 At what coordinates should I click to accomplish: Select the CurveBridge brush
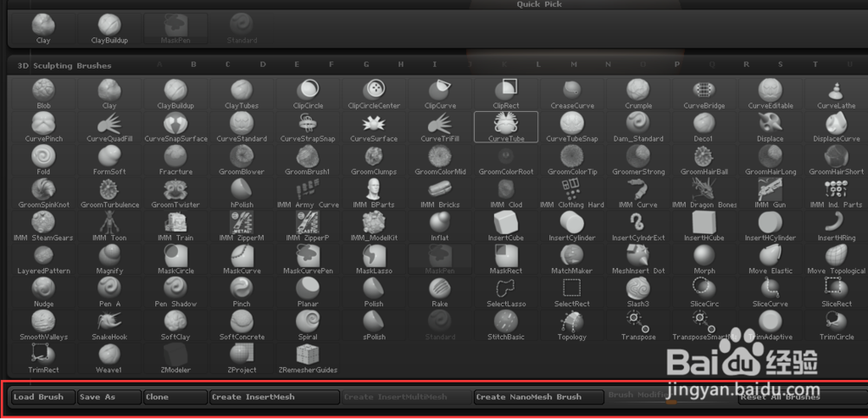coord(704,94)
